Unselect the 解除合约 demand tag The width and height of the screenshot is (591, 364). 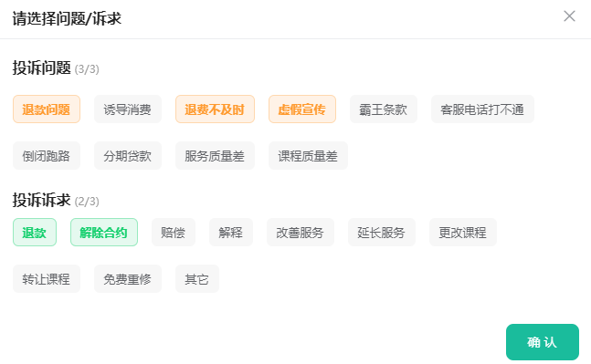(104, 233)
